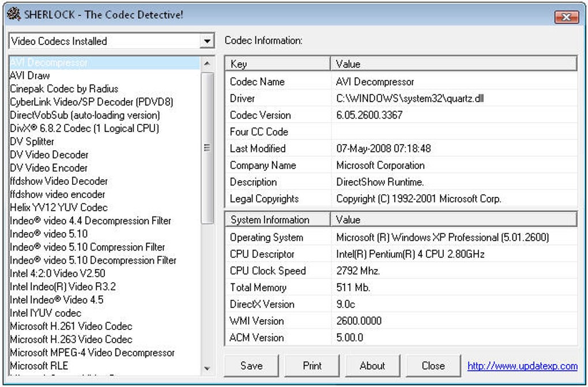Pick Microsoft MPEG-4 Video Decompressor

(92, 352)
